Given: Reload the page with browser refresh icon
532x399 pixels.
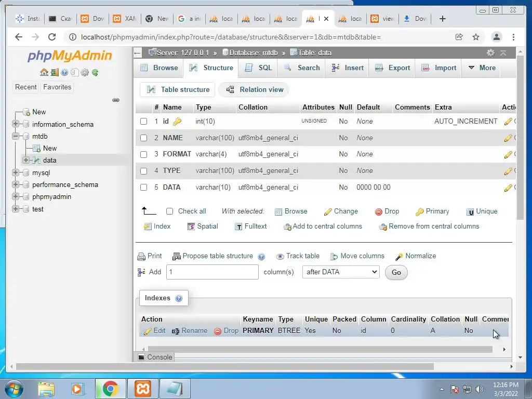Looking at the screenshot, I should tap(52, 37).
